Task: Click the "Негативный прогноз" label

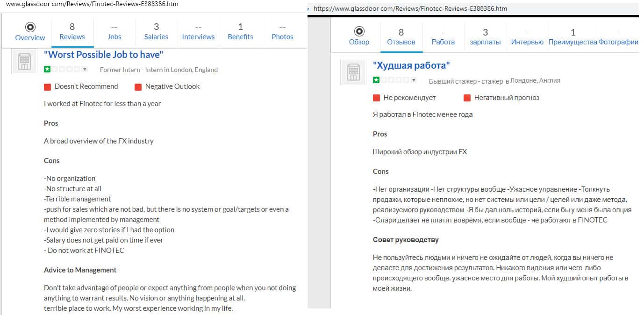Action: pos(507,98)
